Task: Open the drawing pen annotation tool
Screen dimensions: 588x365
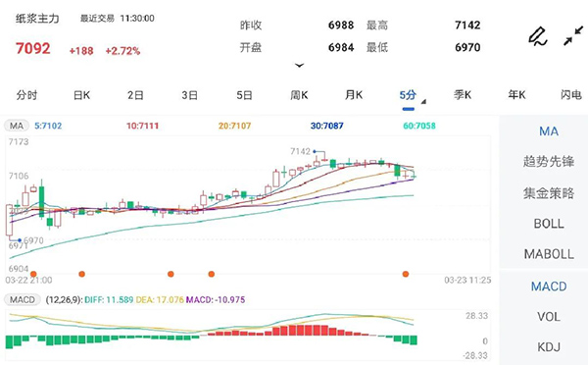Action: point(537,36)
